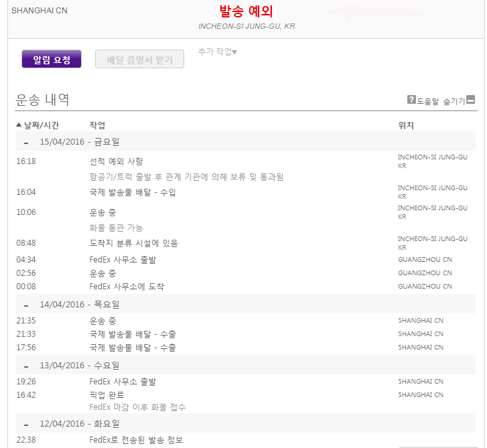This screenshot has height=448, width=487.
Task: Click the FedEx로 전송된 발송 정보 entry
Action: tap(136, 440)
